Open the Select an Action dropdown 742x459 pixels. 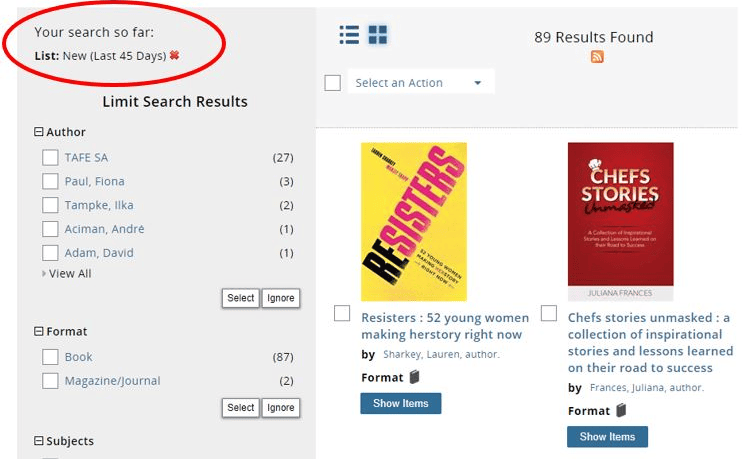click(420, 83)
